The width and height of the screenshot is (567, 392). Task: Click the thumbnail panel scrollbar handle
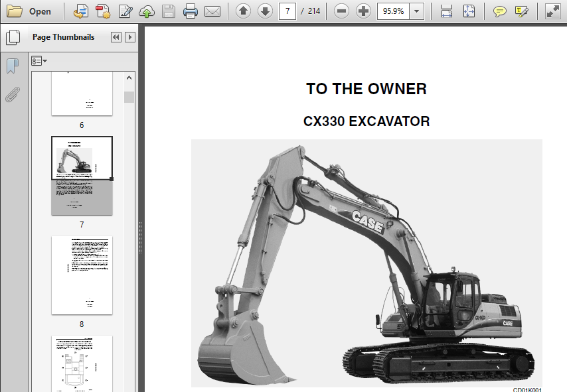pos(129,98)
